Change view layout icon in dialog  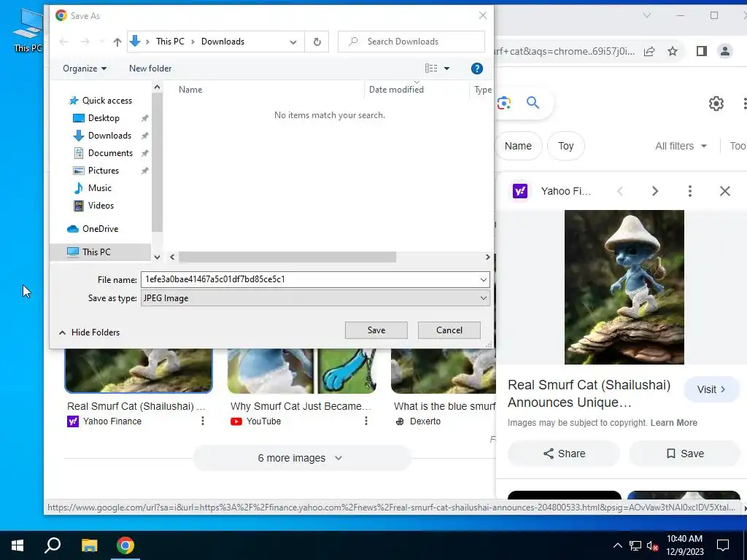pos(431,69)
